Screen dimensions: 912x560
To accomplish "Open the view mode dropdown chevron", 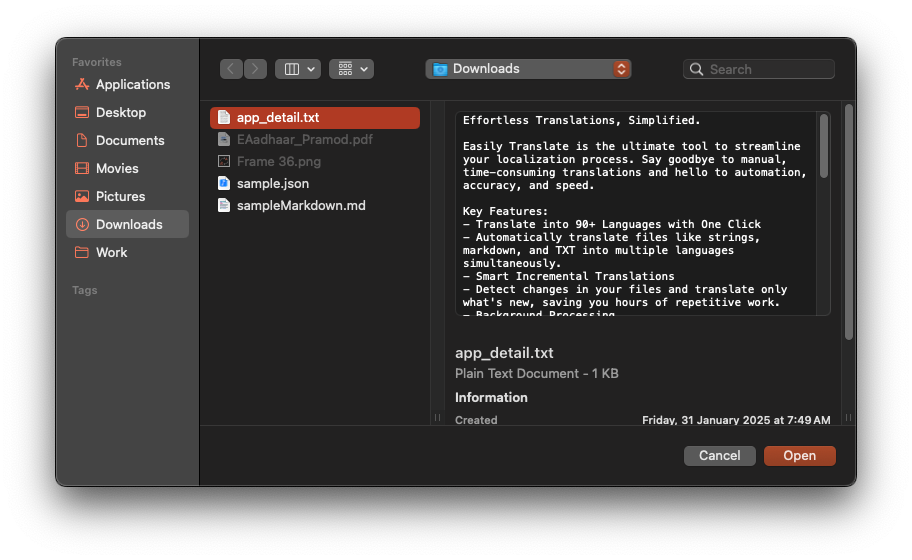I will [x=311, y=69].
